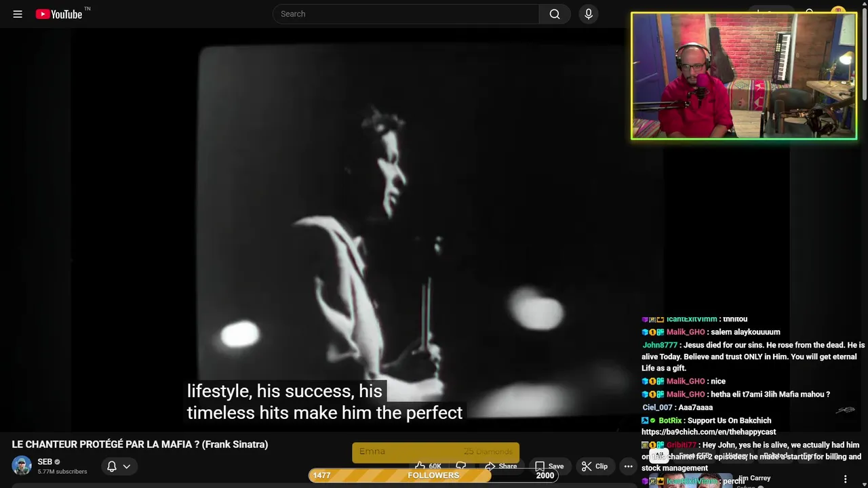Screen dimensions: 868x488
Task: Click the magnifier search button
Action: click(x=555, y=14)
